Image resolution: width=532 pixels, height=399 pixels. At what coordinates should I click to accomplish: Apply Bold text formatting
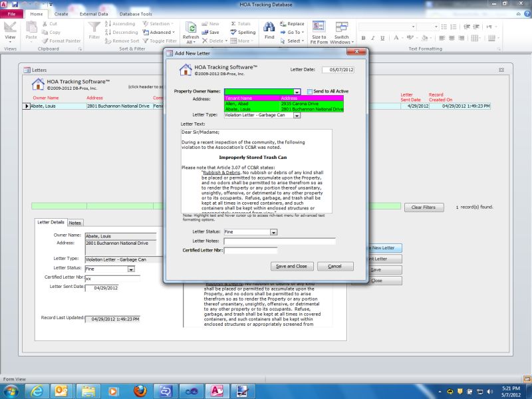[363, 38]
